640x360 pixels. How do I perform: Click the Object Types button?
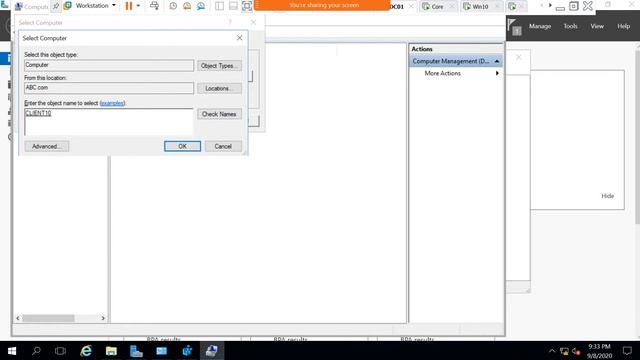pyautogui.click(x=219, y=66)
